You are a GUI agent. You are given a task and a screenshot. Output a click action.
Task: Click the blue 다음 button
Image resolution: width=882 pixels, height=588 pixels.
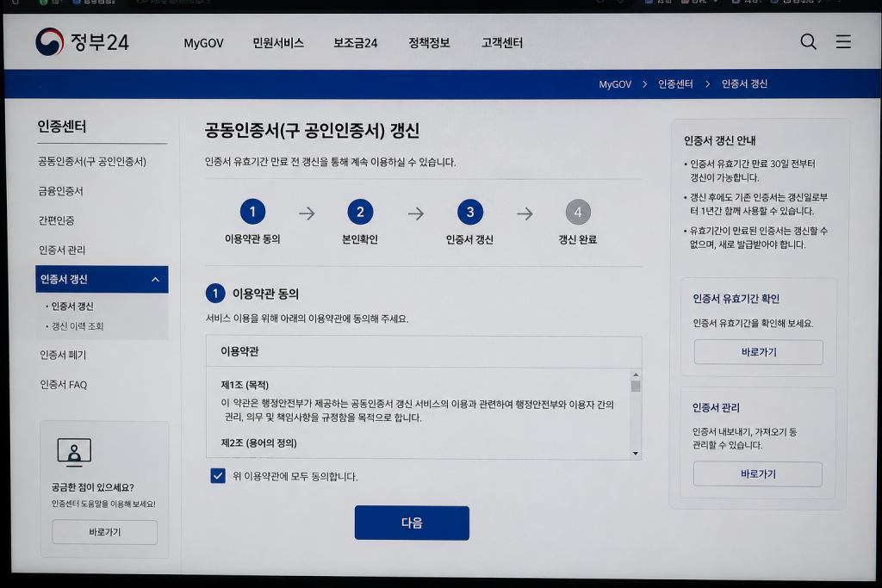[412, 523]
